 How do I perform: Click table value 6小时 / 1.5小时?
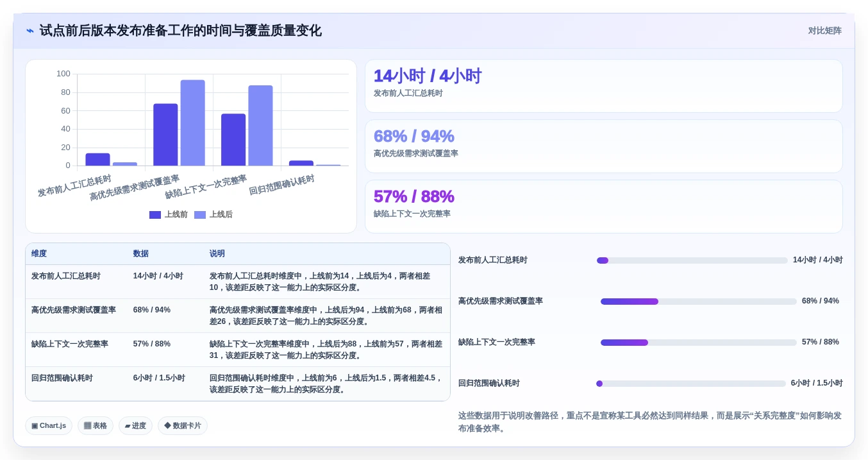159,378
